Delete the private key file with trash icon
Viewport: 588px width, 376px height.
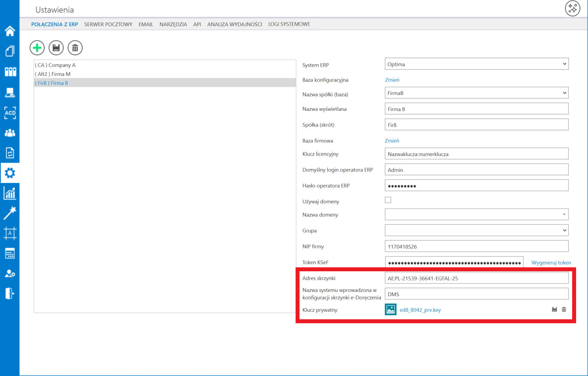pos(564,309)
